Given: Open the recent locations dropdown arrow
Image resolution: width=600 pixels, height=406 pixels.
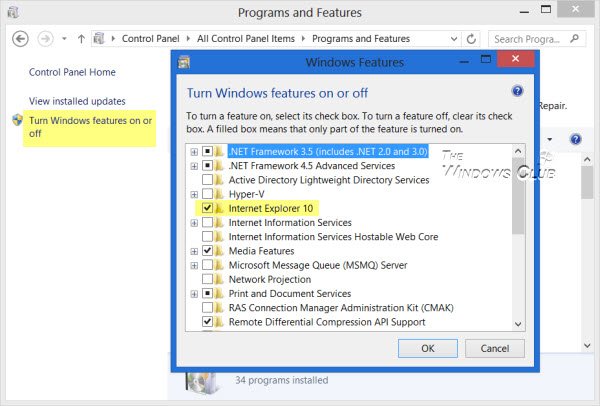Looking at the screenshot, I should pos(64,39).
